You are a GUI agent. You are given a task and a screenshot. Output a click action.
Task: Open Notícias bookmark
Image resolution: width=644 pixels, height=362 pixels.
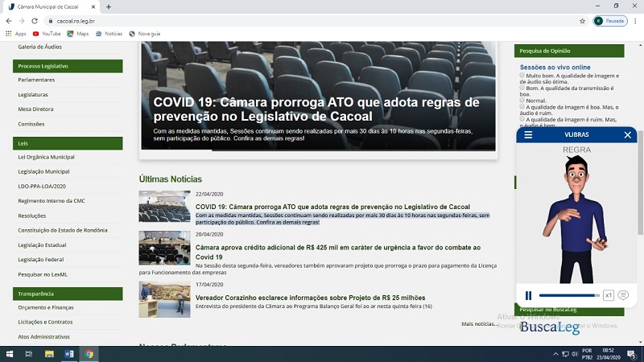[109, 34]
